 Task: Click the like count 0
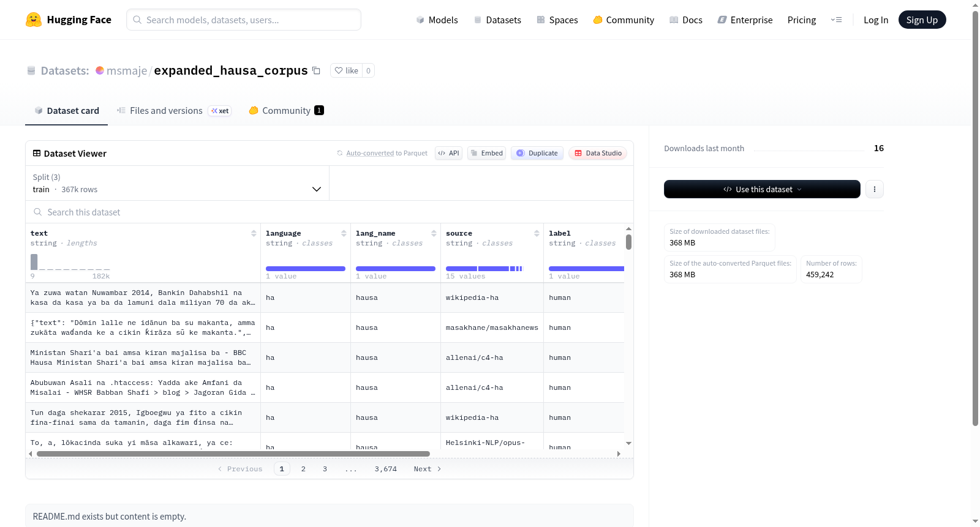(368, 70)
